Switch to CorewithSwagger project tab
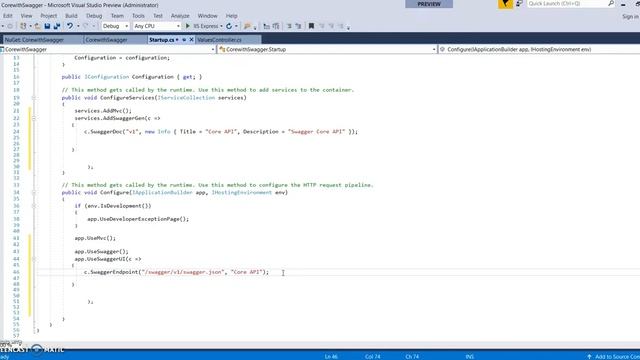The image size is (640, 360). [115, 40]
